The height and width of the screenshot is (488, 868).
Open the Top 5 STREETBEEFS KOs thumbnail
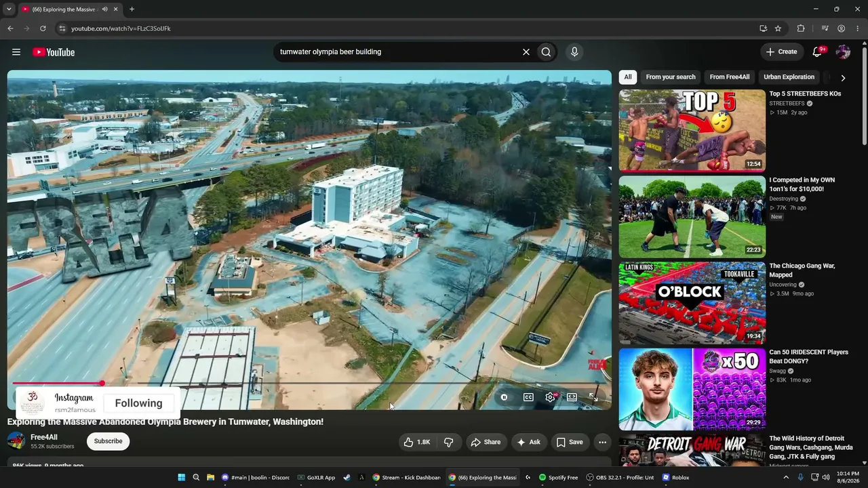tap(692, 131)
